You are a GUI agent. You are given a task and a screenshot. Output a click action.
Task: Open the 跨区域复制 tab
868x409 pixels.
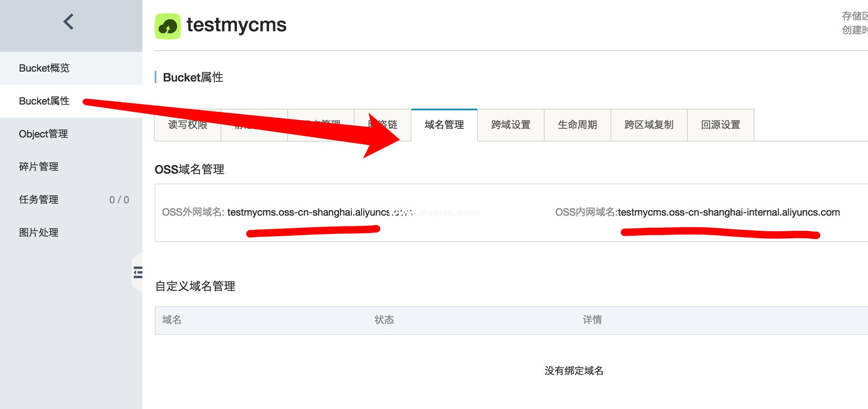tap(649, 125)
